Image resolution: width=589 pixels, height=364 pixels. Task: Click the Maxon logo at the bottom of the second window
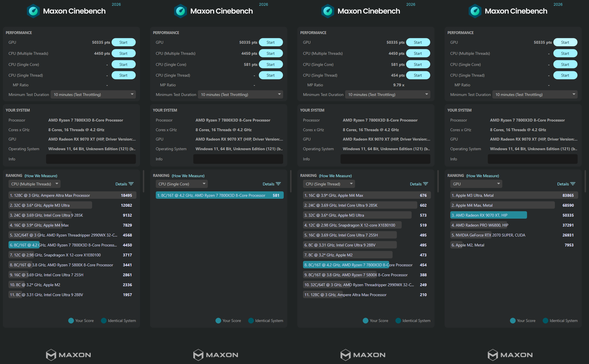216,355
